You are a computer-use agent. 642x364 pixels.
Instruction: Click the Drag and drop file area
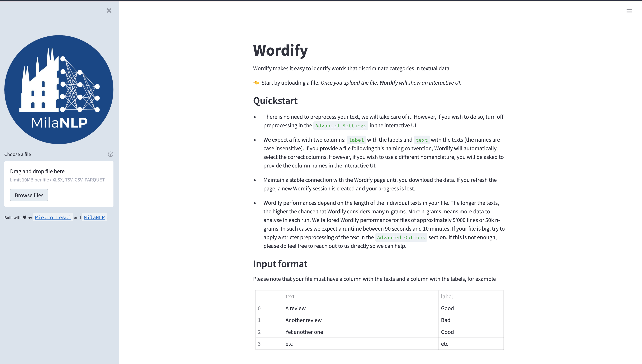pos(59,175)
